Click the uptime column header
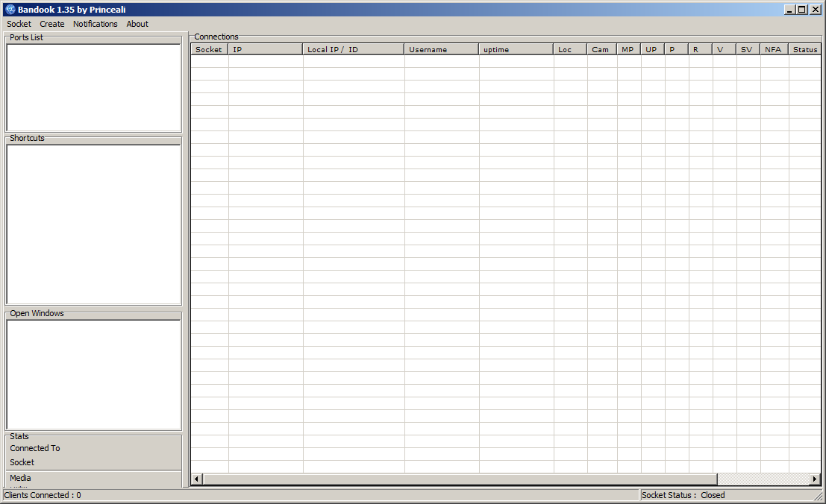Image resolution: width=826 pixels, height=504 pixels. pos(516,50)
